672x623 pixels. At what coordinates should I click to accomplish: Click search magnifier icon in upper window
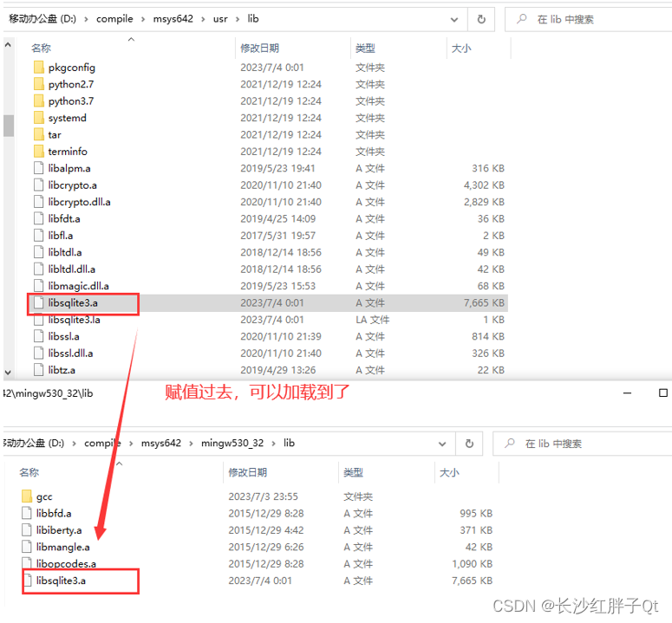(522, 19)
